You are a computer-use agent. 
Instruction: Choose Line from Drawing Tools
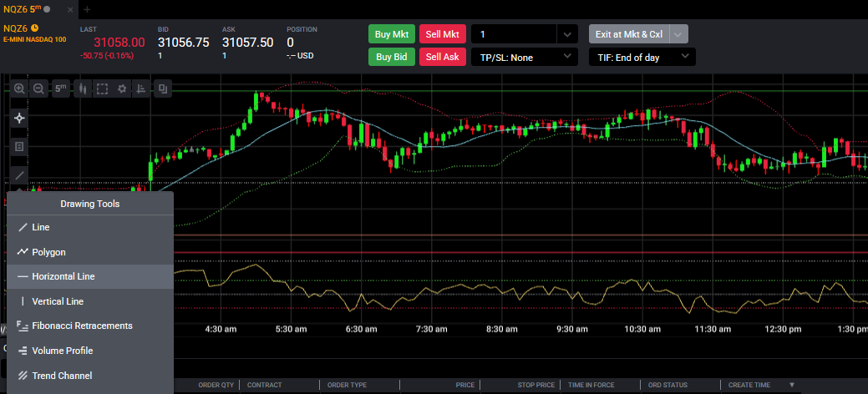tap(89, 227)
